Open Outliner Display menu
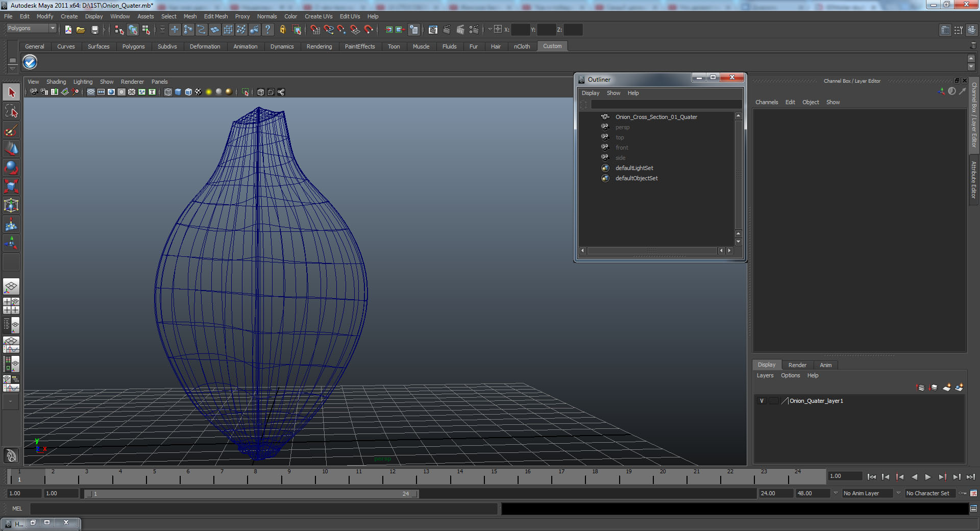980x531 pixels. point(591,93)
